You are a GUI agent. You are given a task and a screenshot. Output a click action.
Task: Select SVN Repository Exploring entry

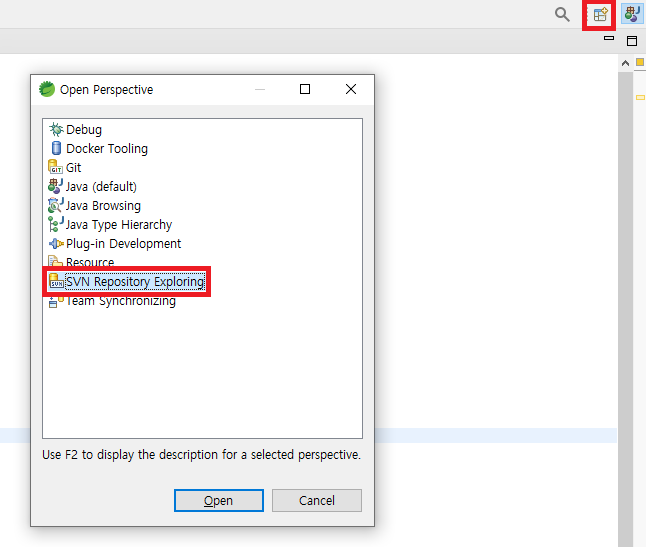[x=135, y=281]
